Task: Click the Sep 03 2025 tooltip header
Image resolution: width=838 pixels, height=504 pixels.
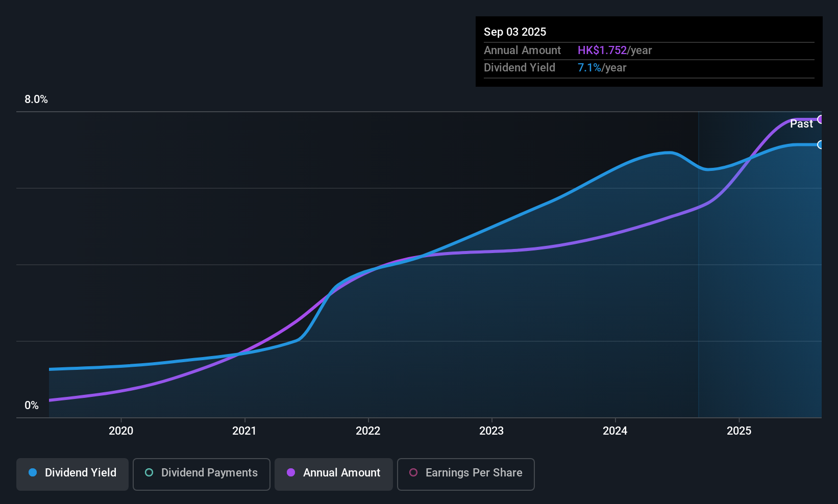Action: tap(515, 32)
